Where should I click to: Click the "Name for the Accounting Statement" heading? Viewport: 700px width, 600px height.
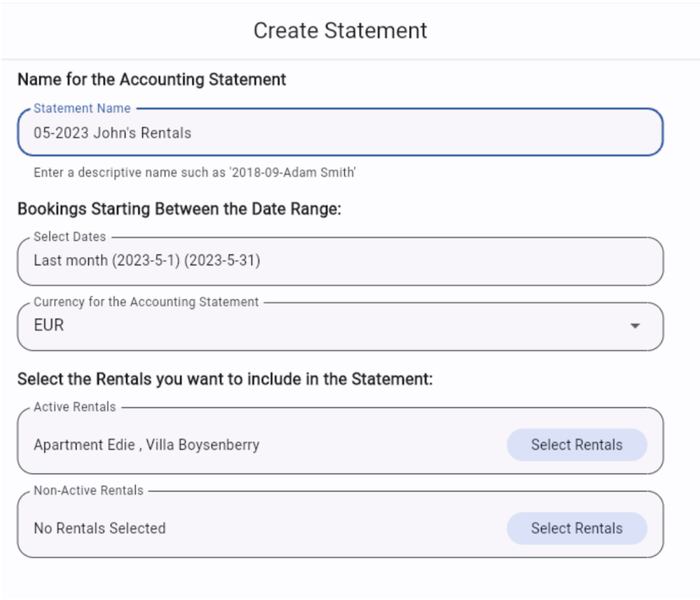[x=151, y=79]
